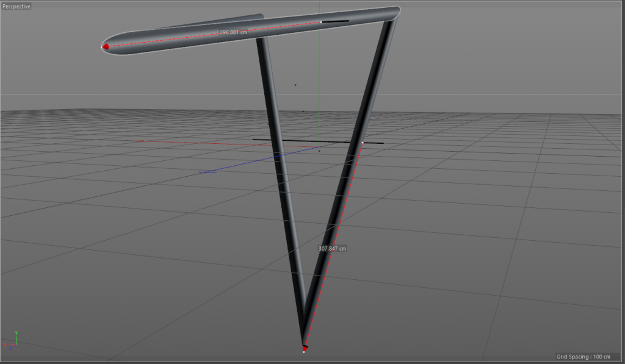Image resolution: width=625 pixels, height=364 pixels.
Task: Click white point at top of 307.847 cm line
Action: 363,143
